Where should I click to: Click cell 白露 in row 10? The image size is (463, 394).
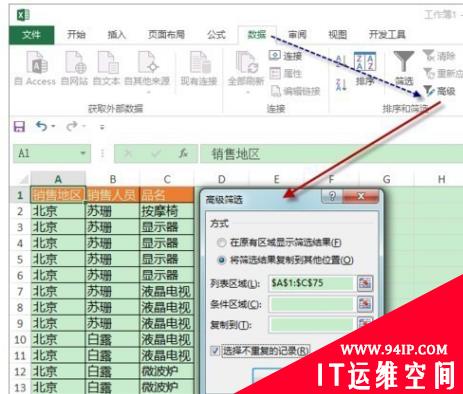[x=113, y=339]
